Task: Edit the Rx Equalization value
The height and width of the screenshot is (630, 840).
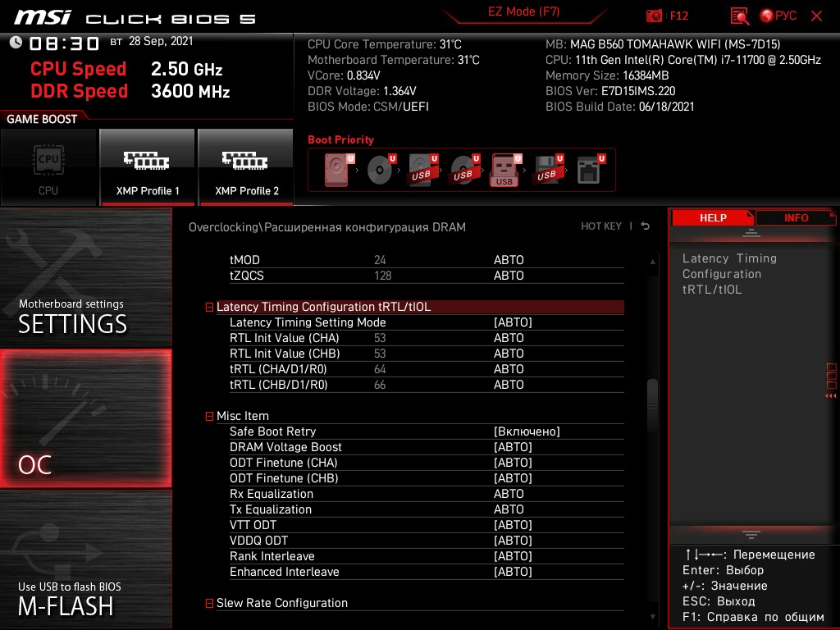Action: pyautogui.click(x=509, y=494)
